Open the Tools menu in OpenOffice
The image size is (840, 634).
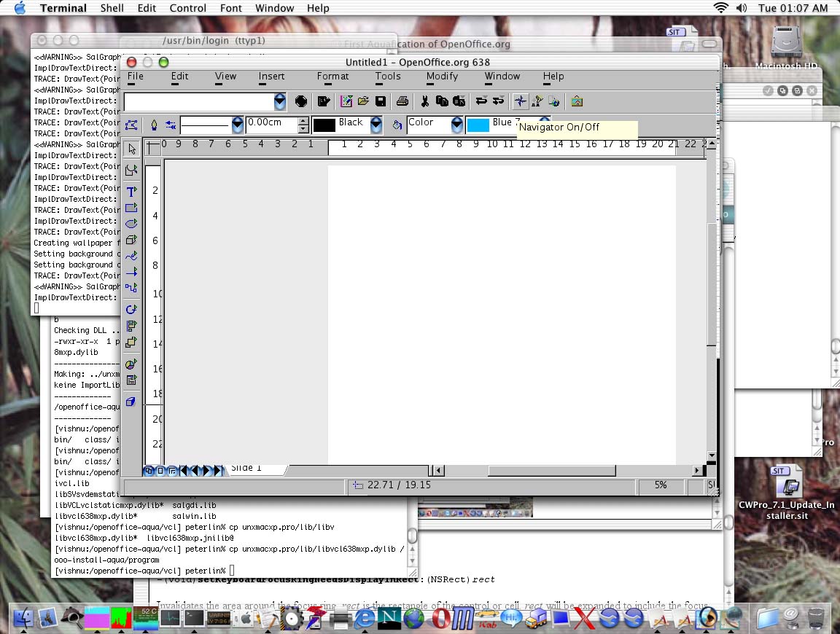[x=388, y=77]
